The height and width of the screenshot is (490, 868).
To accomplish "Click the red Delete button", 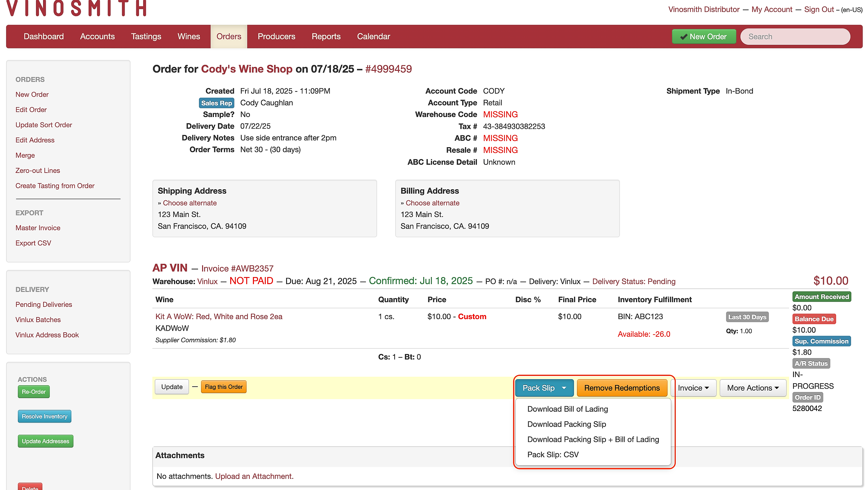I will point(30,487).
